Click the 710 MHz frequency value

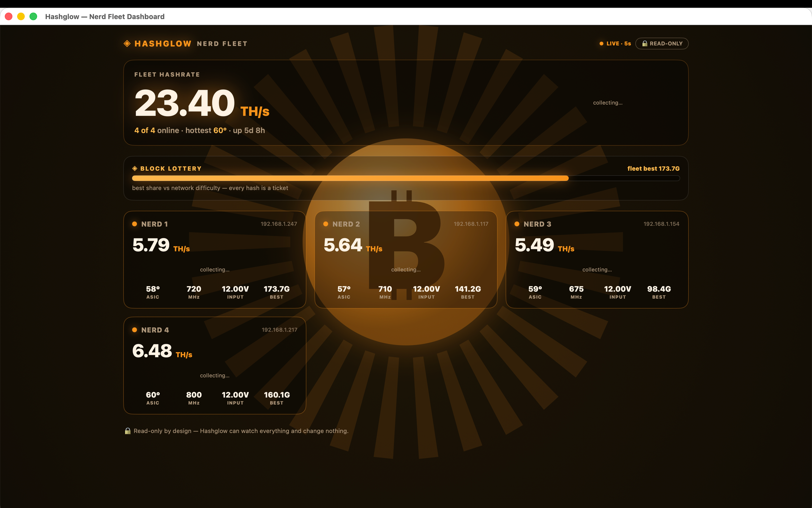pos(385,289)
